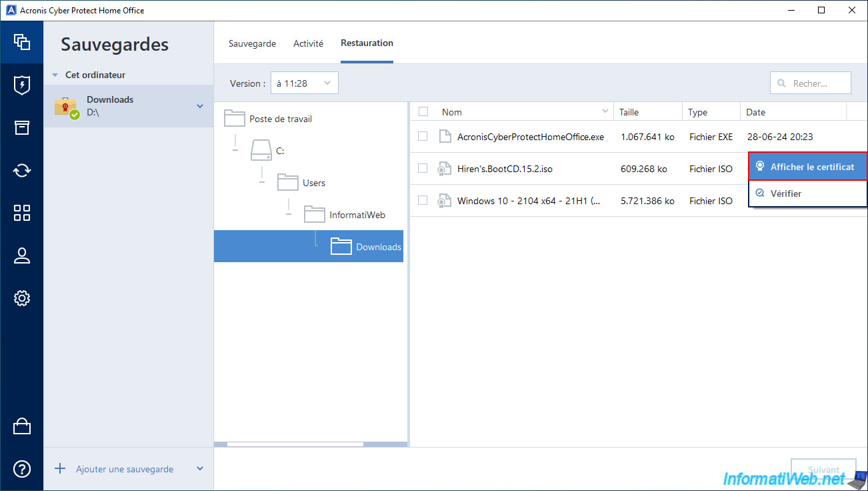Open the Ajouter une sauvegarde dropdown arrow

click(200, 469)
